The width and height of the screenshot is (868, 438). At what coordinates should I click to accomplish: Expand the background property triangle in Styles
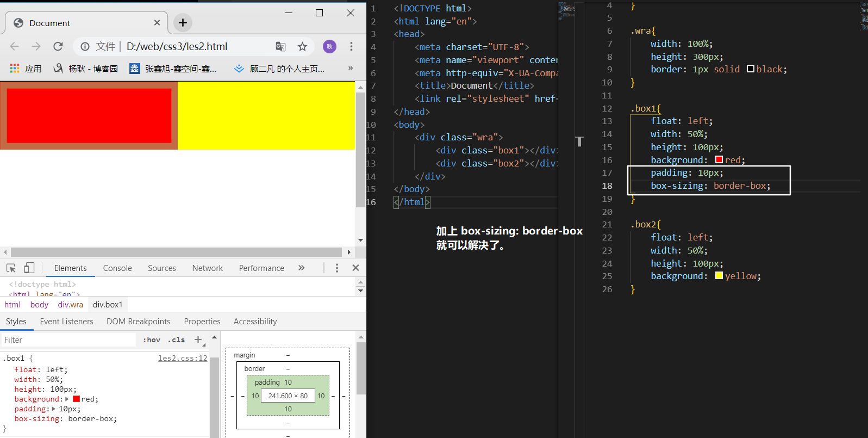67,399
